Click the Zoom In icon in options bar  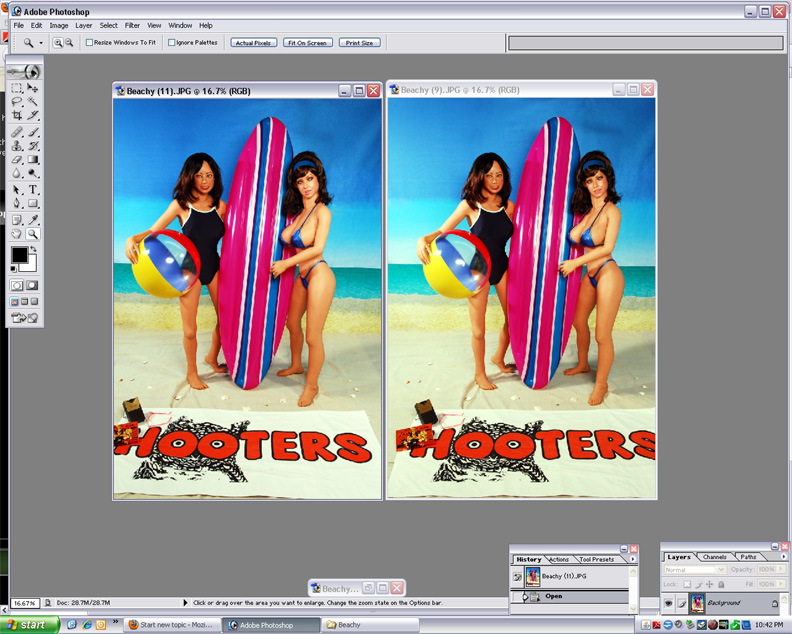click(x=58, y=43)
